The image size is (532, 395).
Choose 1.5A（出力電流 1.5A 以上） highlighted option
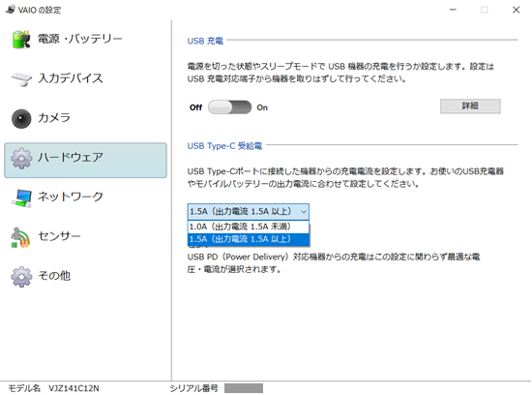pos(249,239)
